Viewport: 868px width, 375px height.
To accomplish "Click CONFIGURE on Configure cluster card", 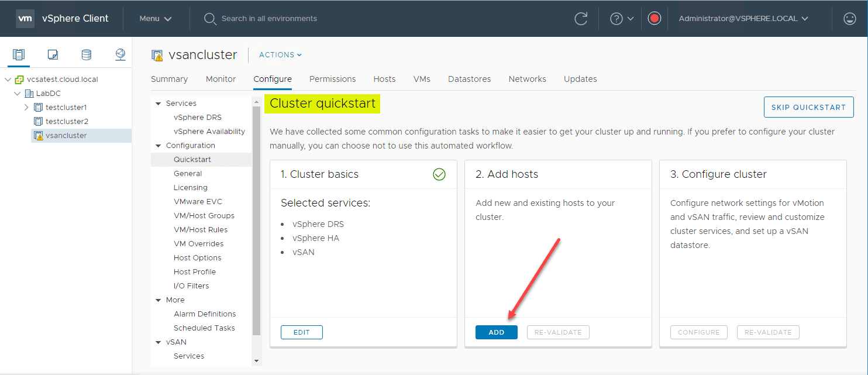I will (699, 332).
